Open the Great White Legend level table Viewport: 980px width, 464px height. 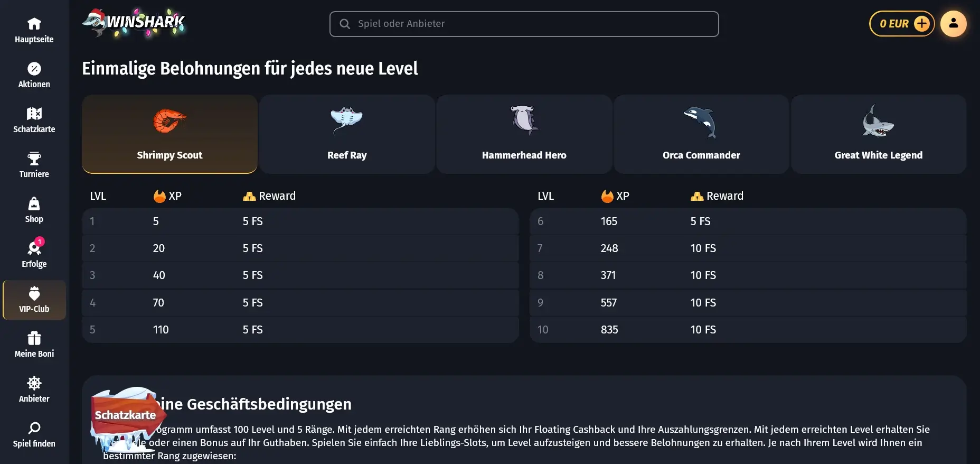878,134
